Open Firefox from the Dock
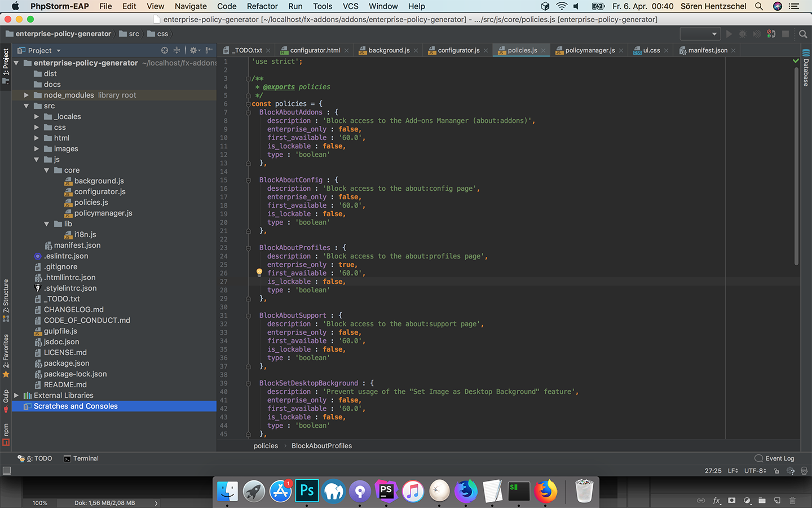The height and width of the screenshot is (508, 812). [x=545, y=491]
